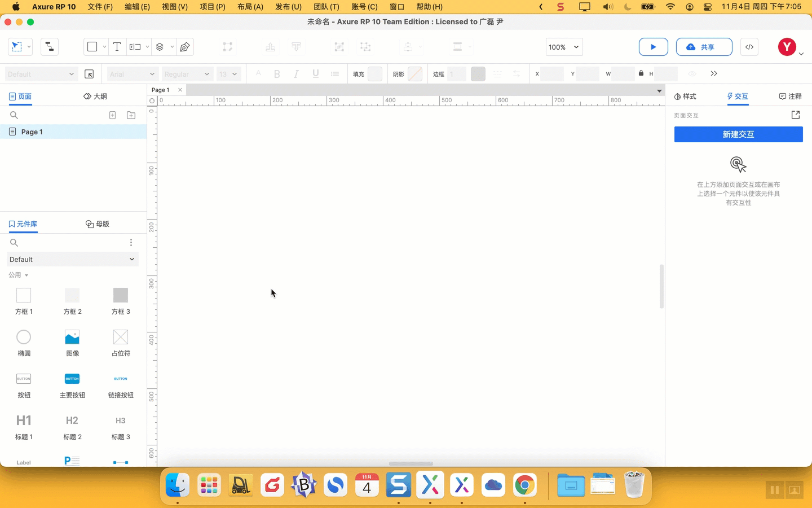
Task: Close the Page 1 canvas tab
Action: 180,90
